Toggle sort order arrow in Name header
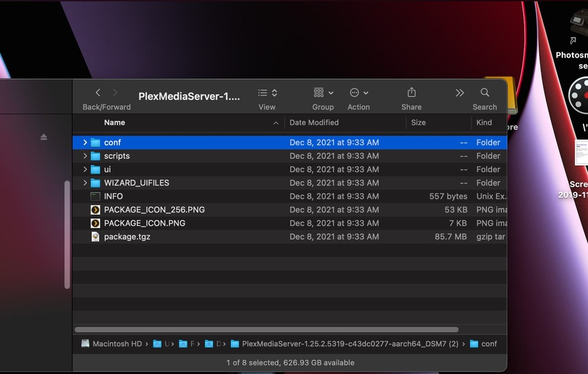 [276, 123]
